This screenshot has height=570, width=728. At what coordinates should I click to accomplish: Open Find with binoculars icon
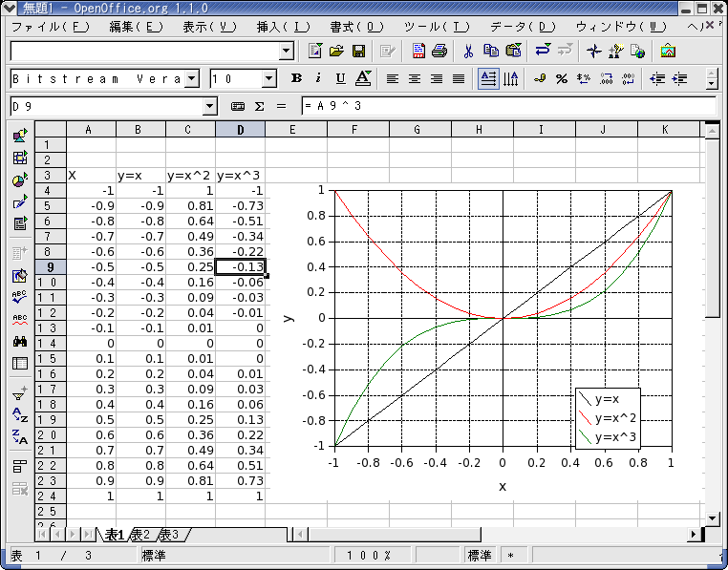[x=19, y=341]
